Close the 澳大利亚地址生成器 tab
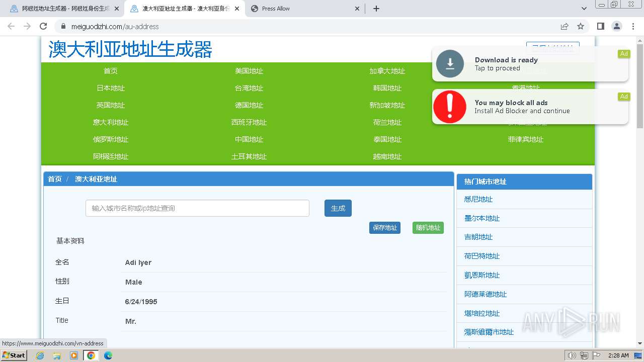644x362 pixels. click(237, 9)
